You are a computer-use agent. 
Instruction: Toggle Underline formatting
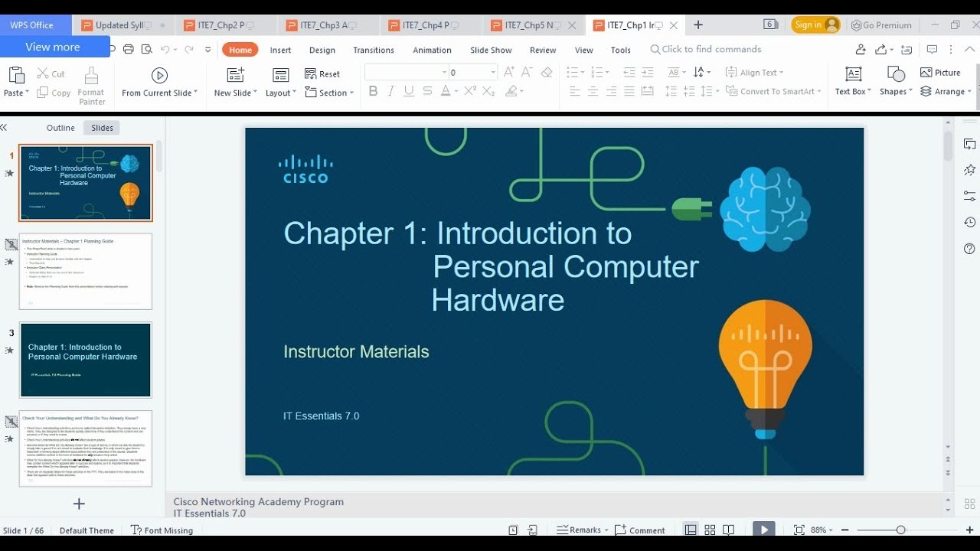(x=409, y=91)
